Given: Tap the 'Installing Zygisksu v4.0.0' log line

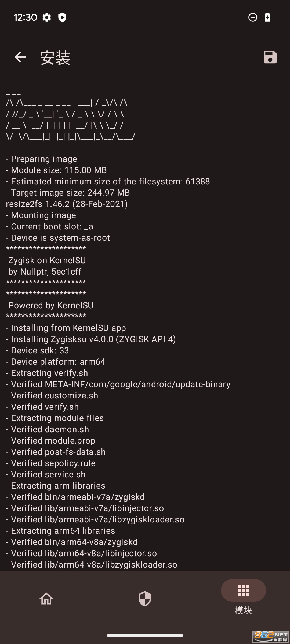Looking at the screenshot, I should [91, 339].
